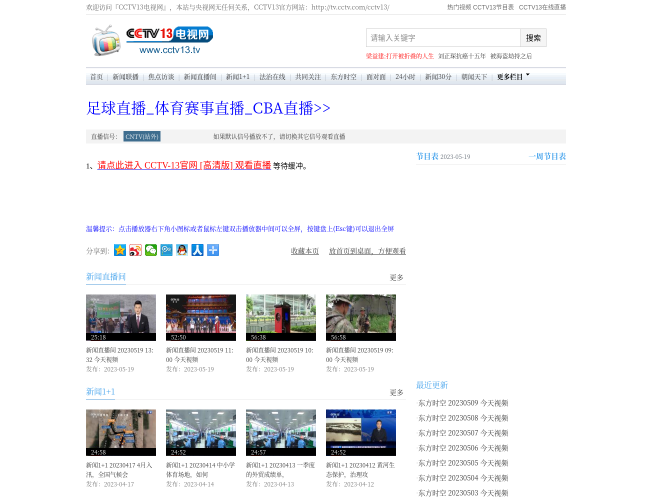Open 新闻1+1 in navigation bar
Screen dimensions: 650x500
[x=238, y=77]
